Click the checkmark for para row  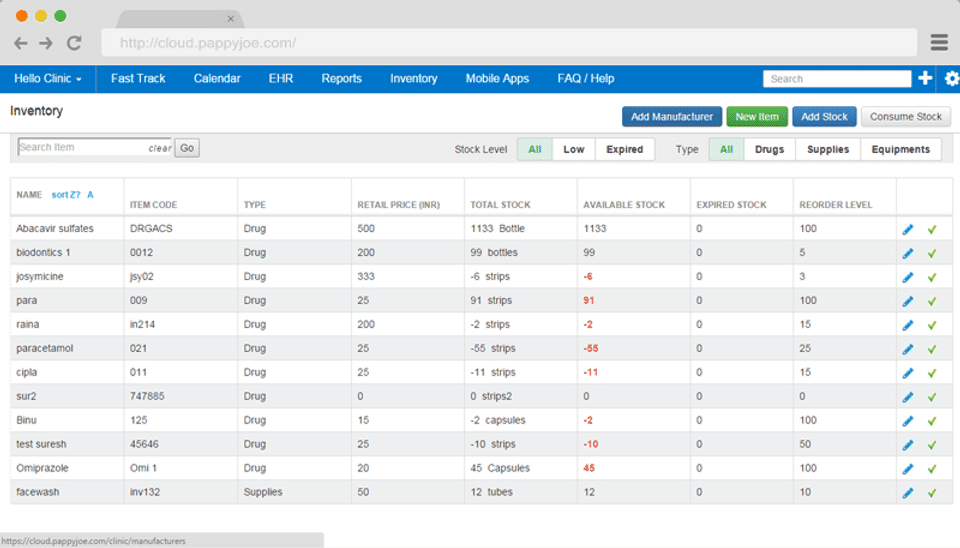coord(932,301)
